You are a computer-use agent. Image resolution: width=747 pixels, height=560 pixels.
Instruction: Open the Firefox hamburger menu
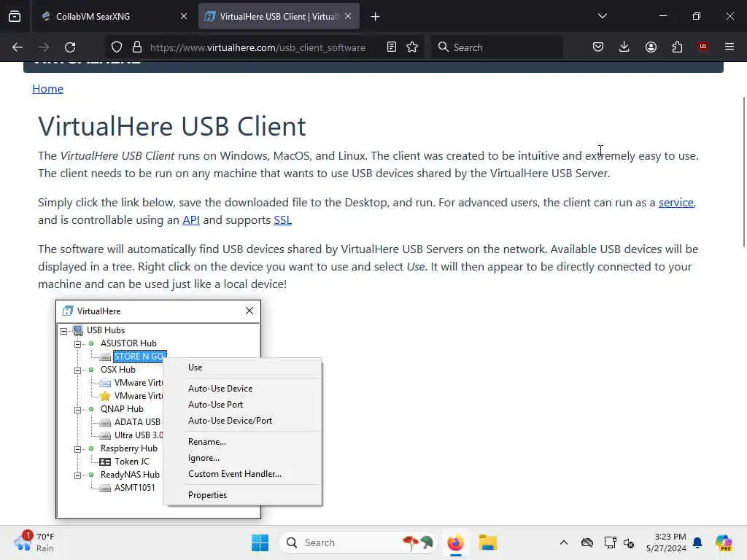pyautogui.click(x=729, y=47)
